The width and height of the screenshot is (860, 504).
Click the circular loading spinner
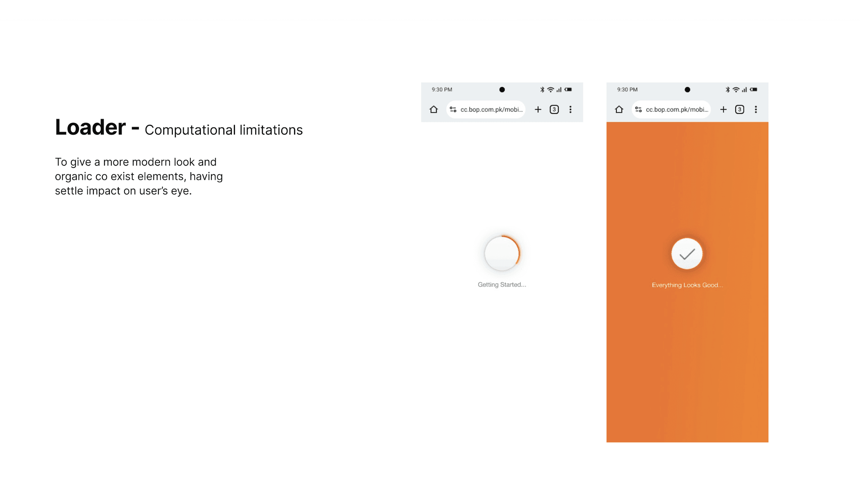pyautogui.click(x=502, y=253)
